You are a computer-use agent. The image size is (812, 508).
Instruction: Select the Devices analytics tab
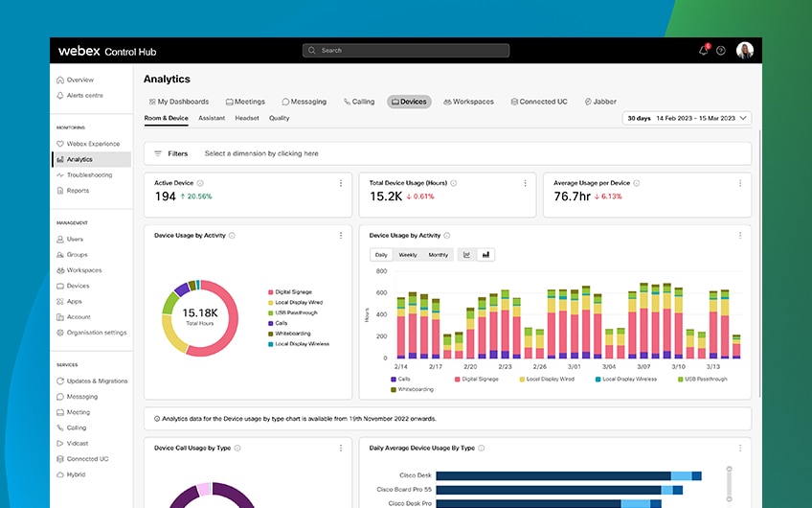pyautogui.click(x=409, y=102)
